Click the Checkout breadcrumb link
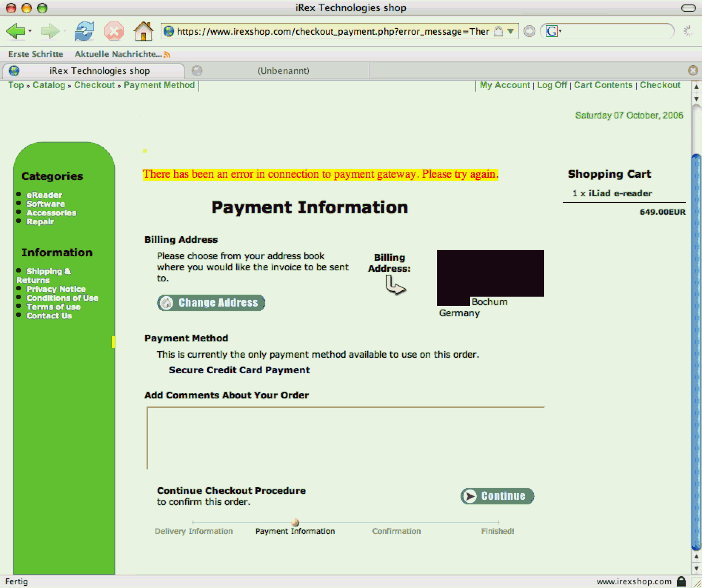The height and width of the screenshot is (588, 702). click(94, 85)
